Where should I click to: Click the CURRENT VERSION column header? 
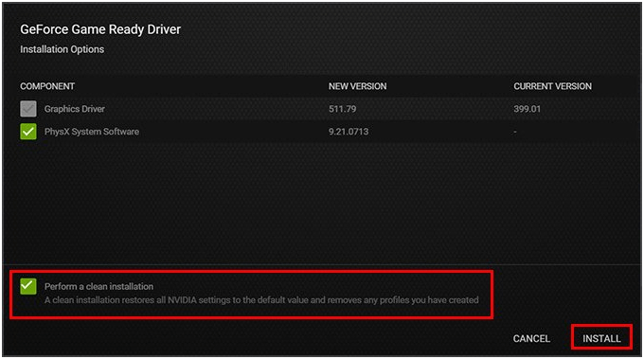click(552, 86)
